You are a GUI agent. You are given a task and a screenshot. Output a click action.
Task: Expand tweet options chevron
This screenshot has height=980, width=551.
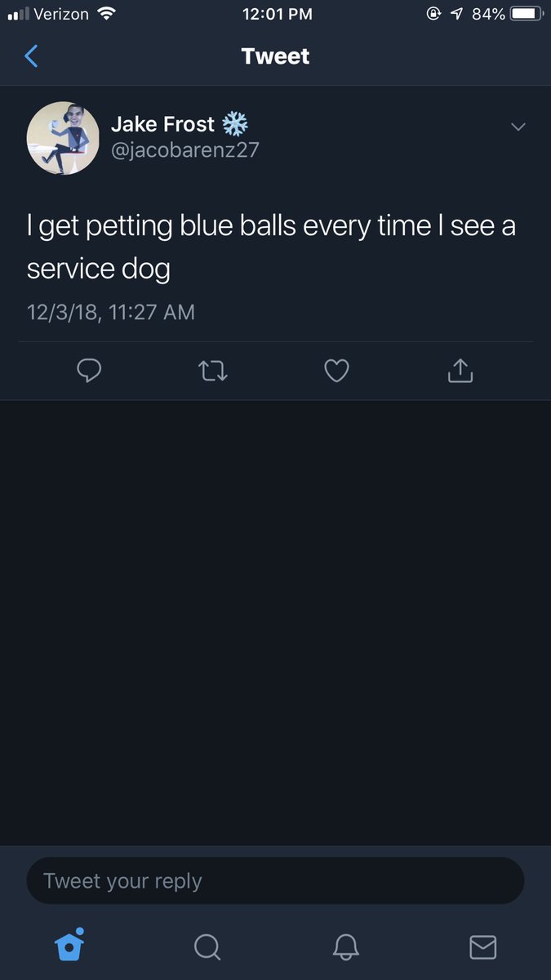pos(518,127)
